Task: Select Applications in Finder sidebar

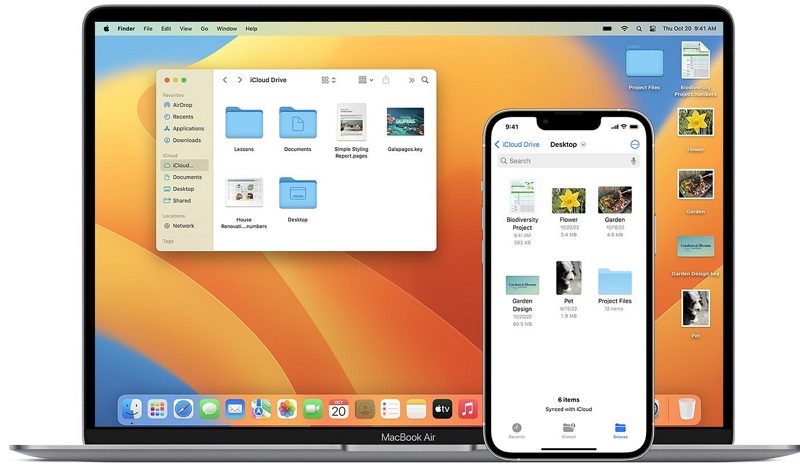Action: (x=184, y=129)
